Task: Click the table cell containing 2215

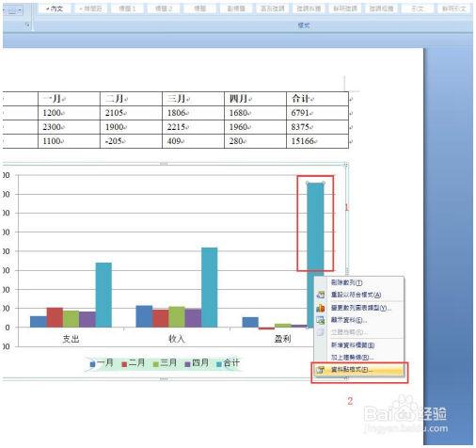Action: (x=193, y=127)
